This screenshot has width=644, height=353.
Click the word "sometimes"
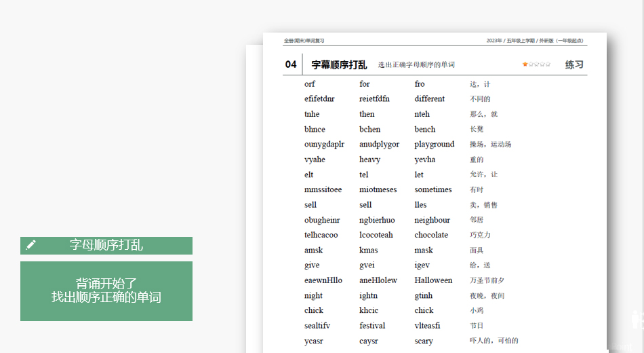click(433, 190)
